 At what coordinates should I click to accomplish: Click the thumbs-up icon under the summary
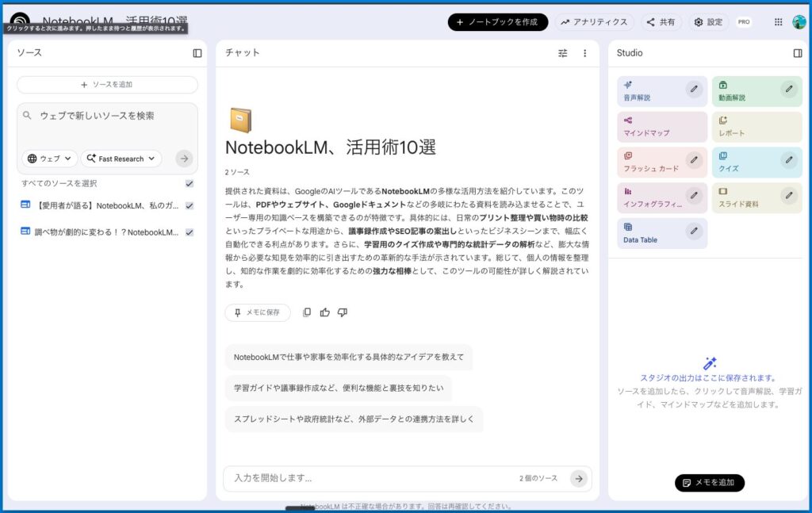click(325, 312)
